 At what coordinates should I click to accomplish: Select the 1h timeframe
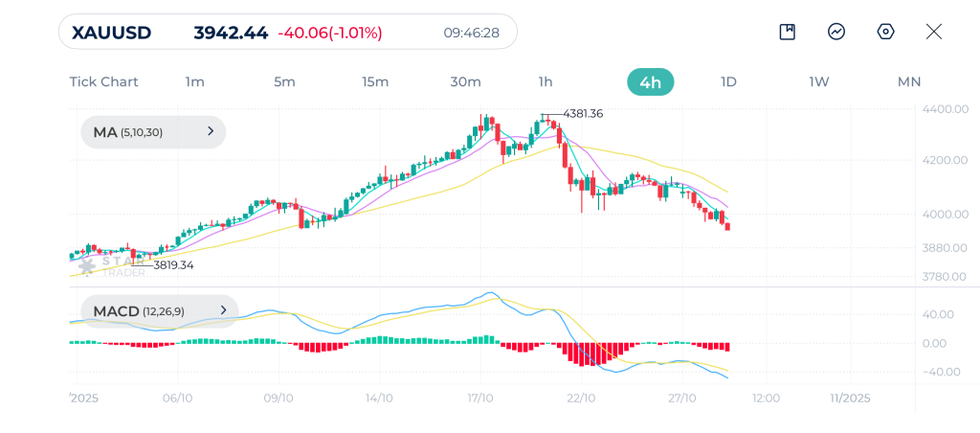546,82
